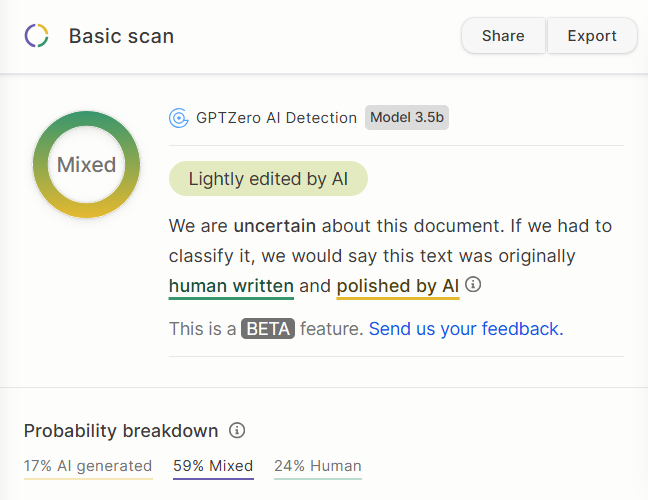Click the bold uncertain word
The width and height of the screenshot is (648, 500).
click(274, 226)
